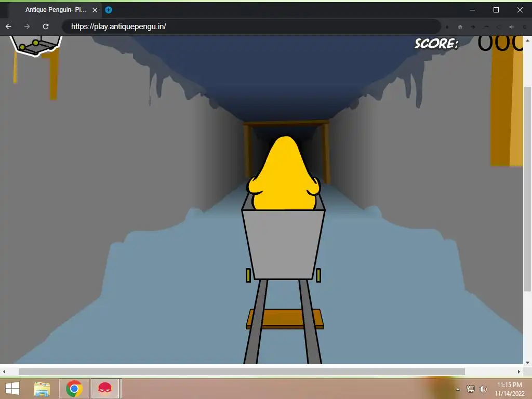This screenshot has height=399, width=532.
Task: Click the scroll down arrow on the right
Action: tap(527, 362)
